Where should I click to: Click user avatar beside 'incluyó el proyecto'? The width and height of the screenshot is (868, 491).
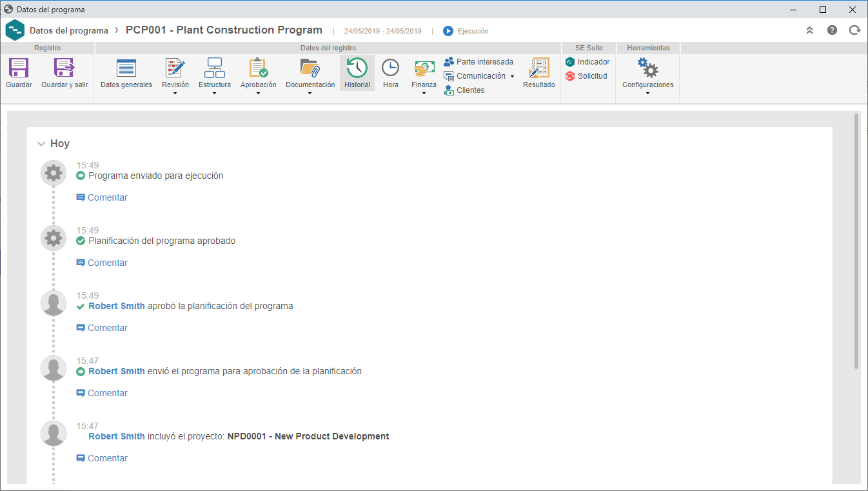coord(54,434)
